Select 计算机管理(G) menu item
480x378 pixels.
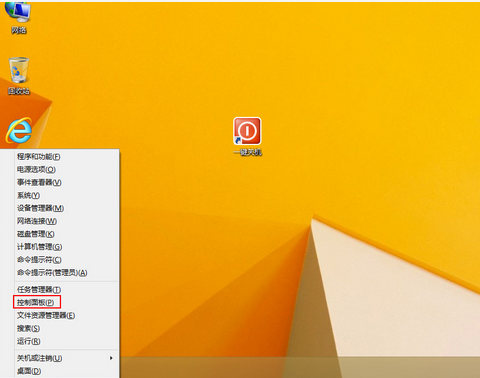point(66,247)
